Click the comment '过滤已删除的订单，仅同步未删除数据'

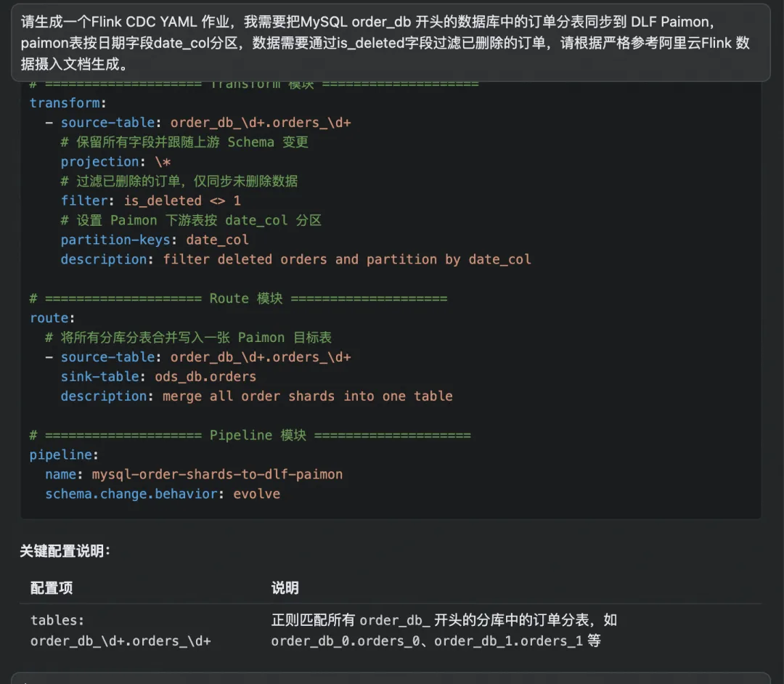point(179,181)
